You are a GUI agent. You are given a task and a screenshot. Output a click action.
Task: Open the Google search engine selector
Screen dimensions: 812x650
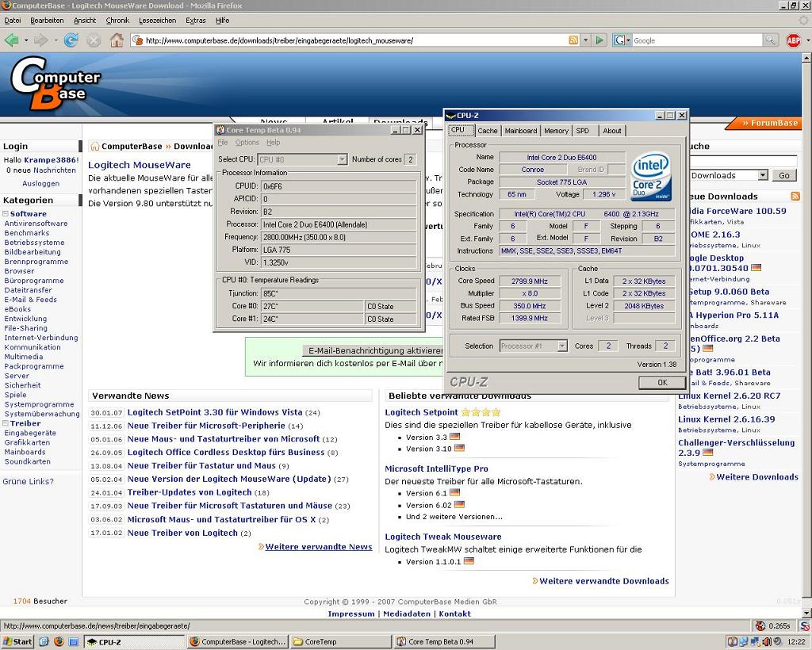622,40
